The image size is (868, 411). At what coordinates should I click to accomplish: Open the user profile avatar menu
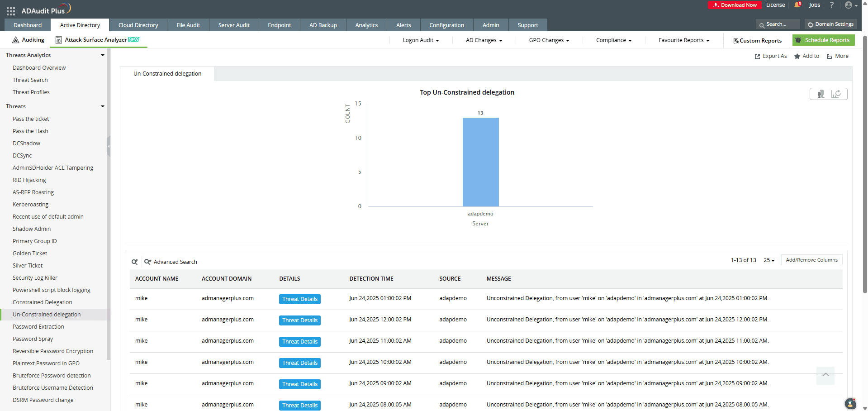[x=851, y=5]
